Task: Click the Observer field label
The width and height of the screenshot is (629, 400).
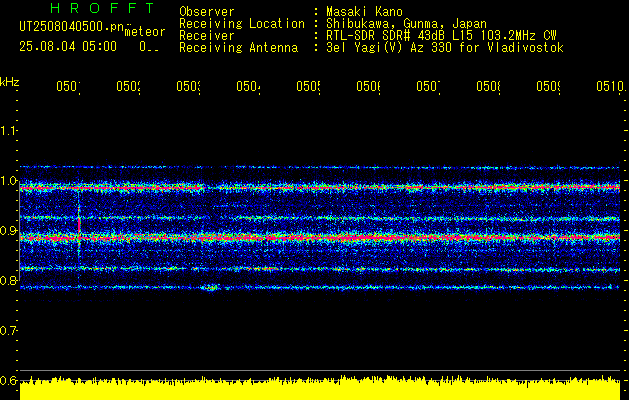Action: (x=207, y=12)
